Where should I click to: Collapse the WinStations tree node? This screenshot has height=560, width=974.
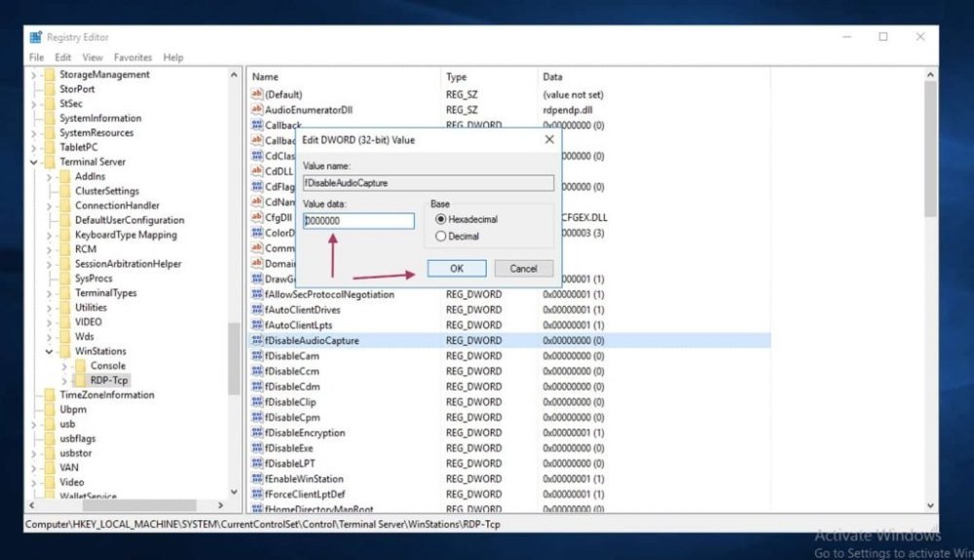tap(50, 351)
